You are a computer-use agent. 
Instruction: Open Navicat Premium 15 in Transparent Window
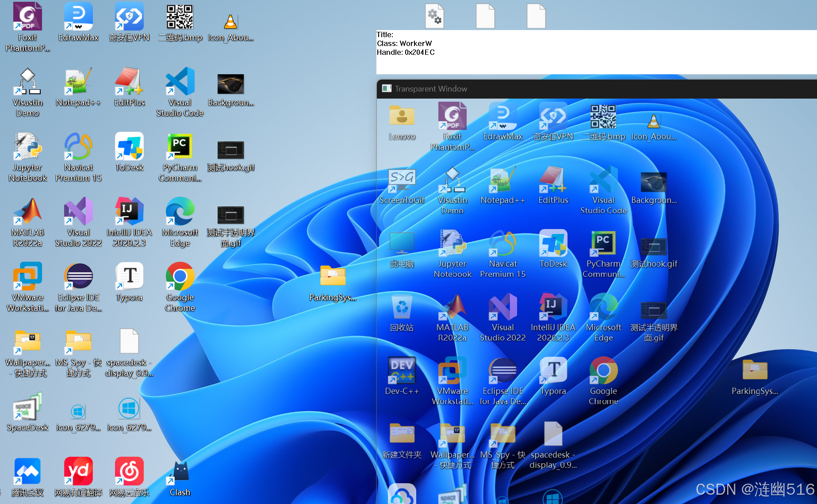(503, 254)
